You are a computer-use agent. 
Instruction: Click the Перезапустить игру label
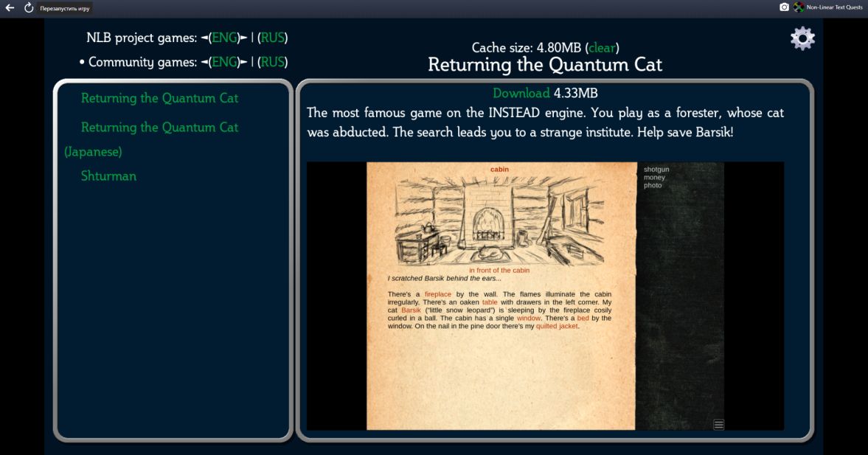[x=65, y=8]
